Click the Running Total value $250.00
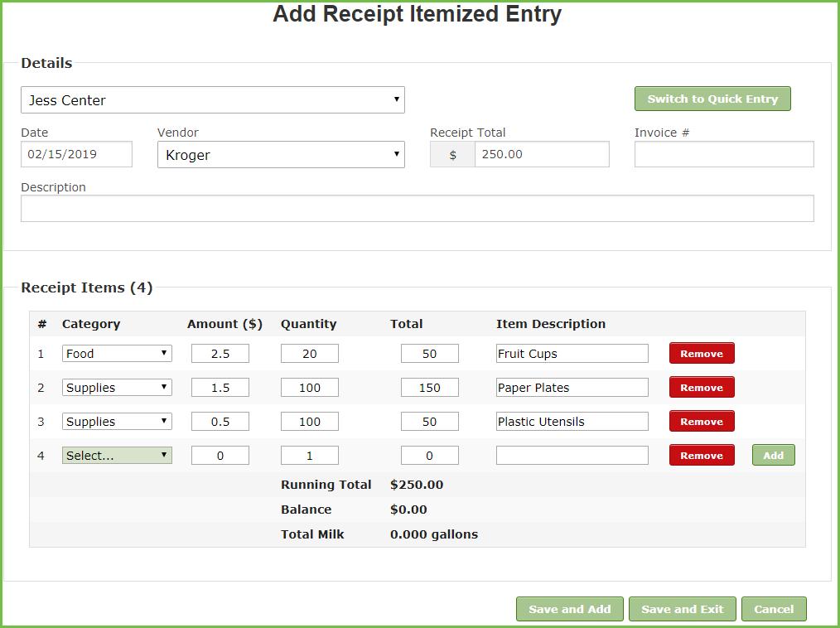 (x=417, y=485)
